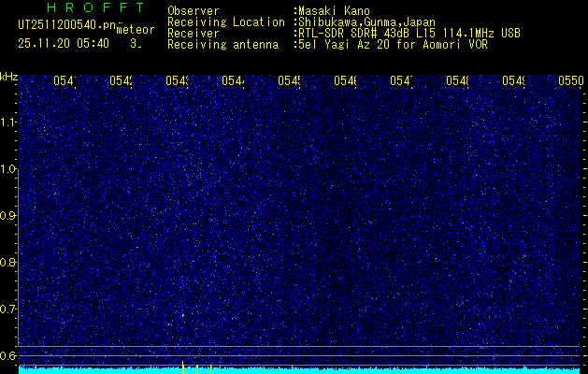The height and width of the screenshot is (374, 588).
Task: Click the 1.0 frequency axis label
Action: click(8, 169)
